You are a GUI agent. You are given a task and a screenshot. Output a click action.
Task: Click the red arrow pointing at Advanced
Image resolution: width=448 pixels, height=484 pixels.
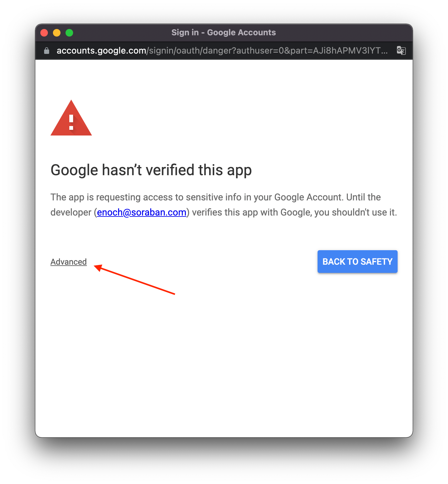(135, 279)
